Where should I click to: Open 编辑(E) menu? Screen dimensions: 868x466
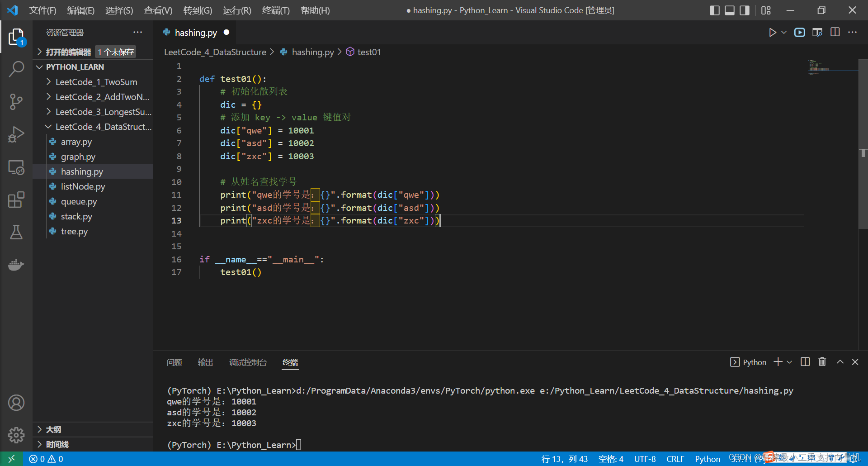coord(80,10)
